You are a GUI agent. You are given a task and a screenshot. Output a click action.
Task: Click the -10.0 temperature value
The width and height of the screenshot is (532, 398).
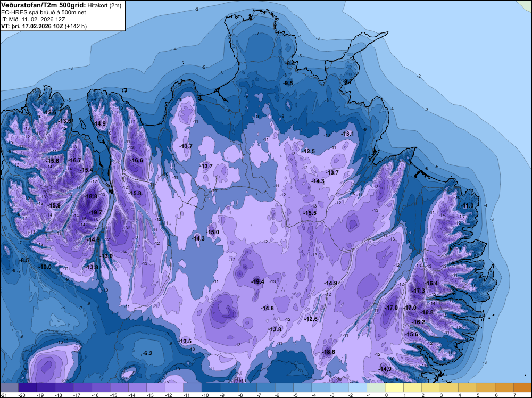point(45,267)
